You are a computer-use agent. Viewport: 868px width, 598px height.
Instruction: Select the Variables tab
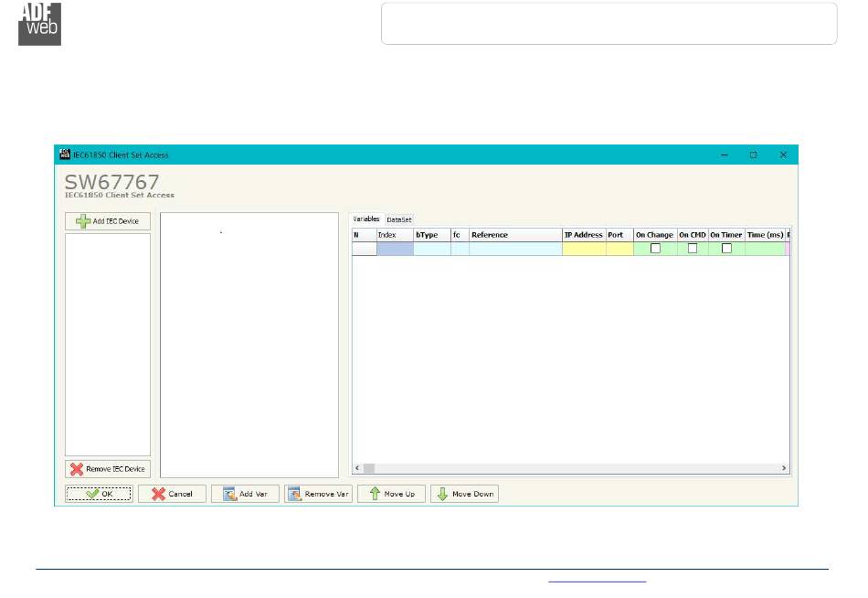pos(366,219)
